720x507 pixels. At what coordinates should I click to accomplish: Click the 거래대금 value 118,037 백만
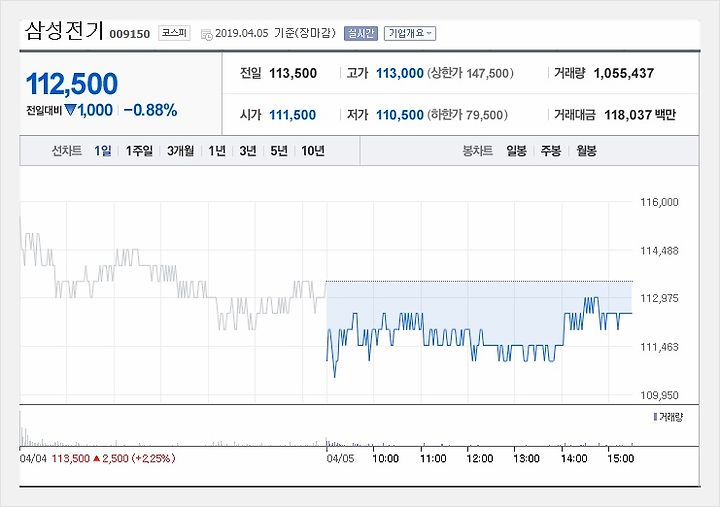click(x=640, y=115)
